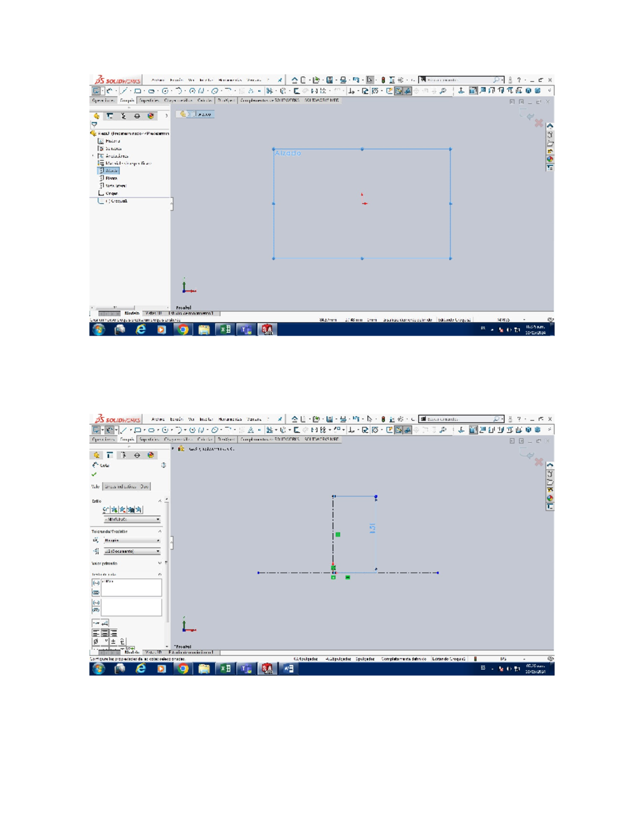Screen dimensions: 644x834
Task: Select the Círculo sketch tool
Action: coord(164,91)
